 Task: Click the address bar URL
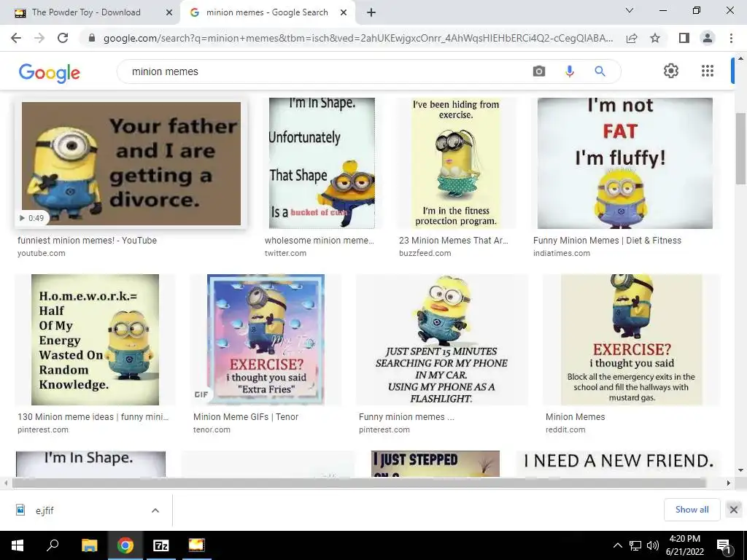(x=357, y=38)
